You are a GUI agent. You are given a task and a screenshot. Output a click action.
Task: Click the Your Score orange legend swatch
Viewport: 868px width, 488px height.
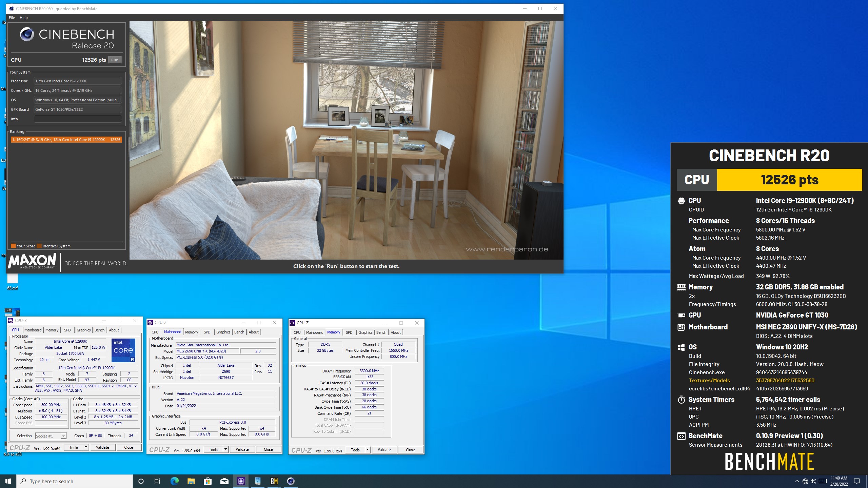(x=13, y=246)
